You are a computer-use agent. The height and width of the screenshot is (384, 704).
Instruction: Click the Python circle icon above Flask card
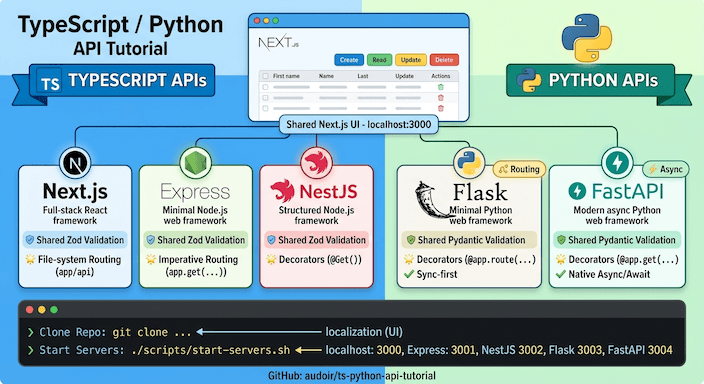coord(469,162)
